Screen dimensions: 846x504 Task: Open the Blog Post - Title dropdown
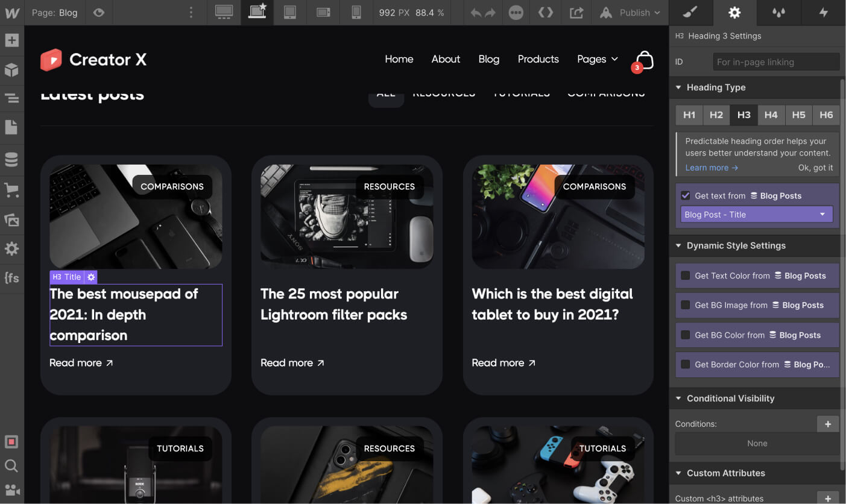[x=756, y=214]
